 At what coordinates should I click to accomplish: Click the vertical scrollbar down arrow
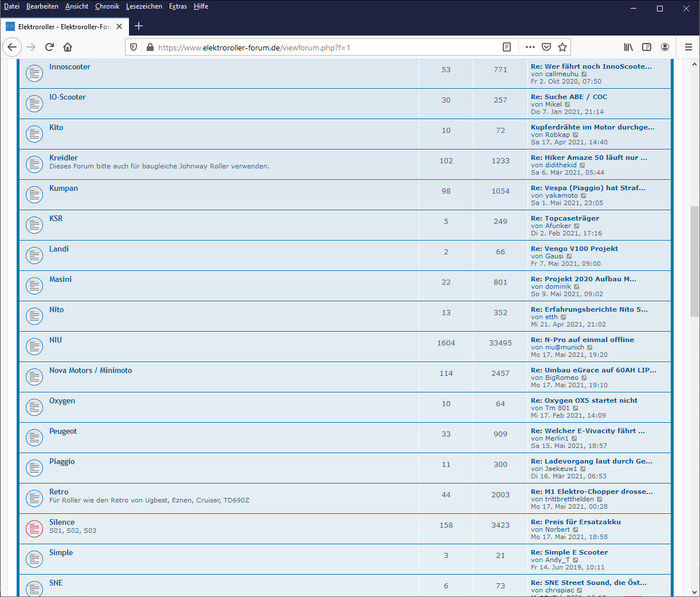(694, 592)
